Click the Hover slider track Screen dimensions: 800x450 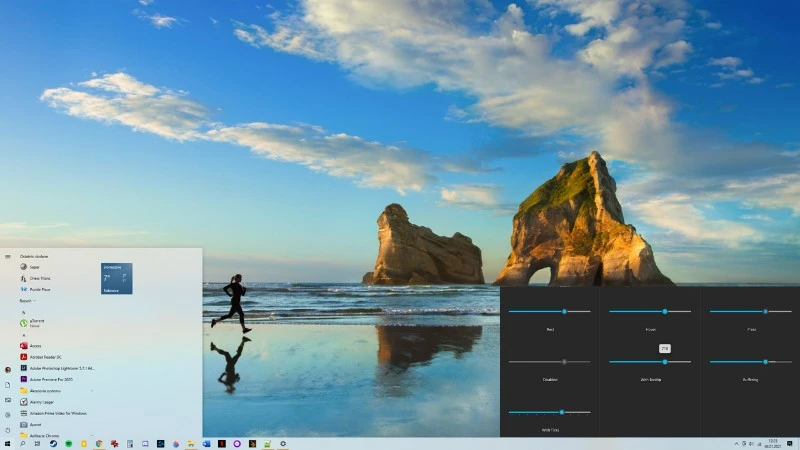(650, 311)
